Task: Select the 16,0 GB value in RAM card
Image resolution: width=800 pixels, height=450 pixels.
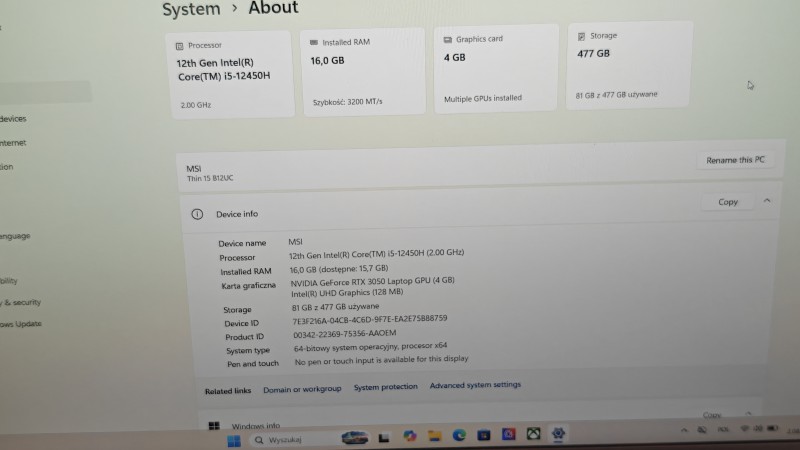Action: coord(328,61)
